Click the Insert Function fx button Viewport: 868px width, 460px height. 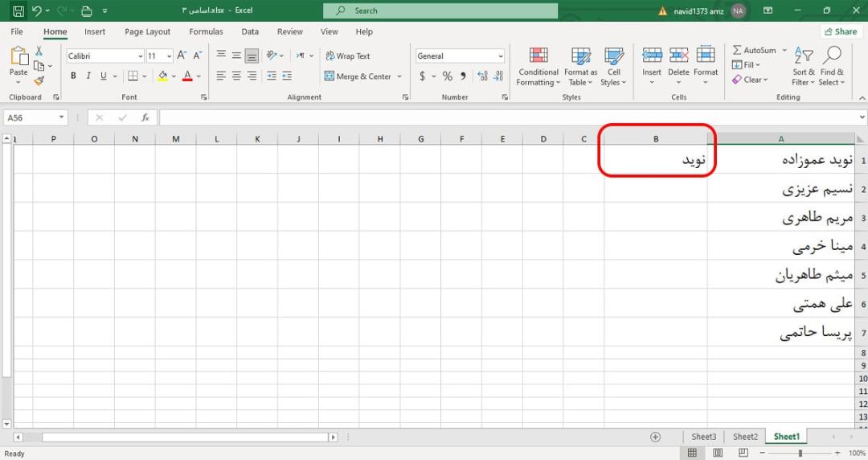145,117
